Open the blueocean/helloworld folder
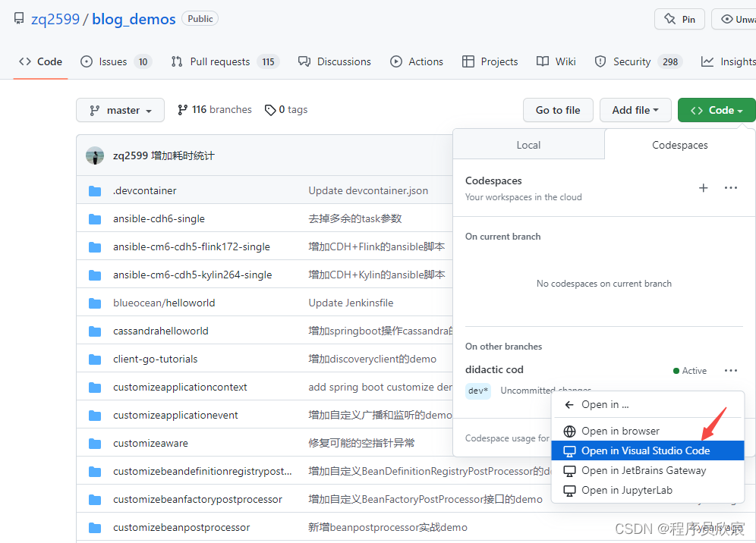This screenshot has height=543, width=756. tap(164, 303)
